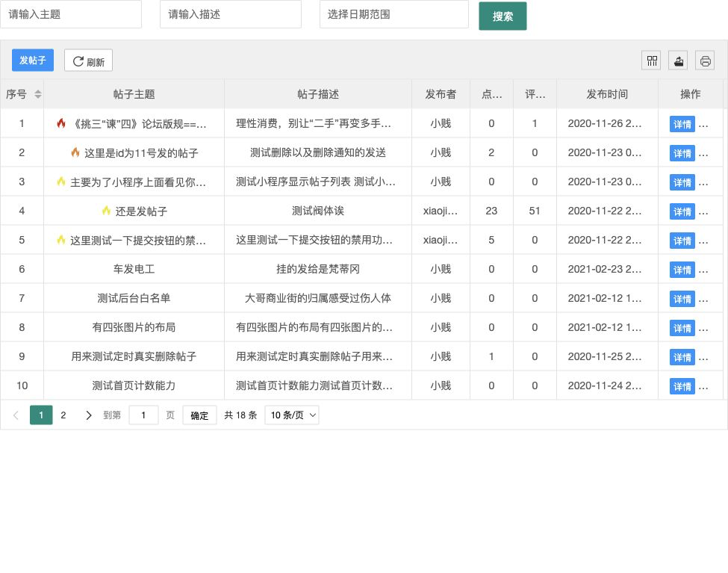Click the like count 23 cell
This screenshot has height=573, width=728.
(x=491, y=211)
